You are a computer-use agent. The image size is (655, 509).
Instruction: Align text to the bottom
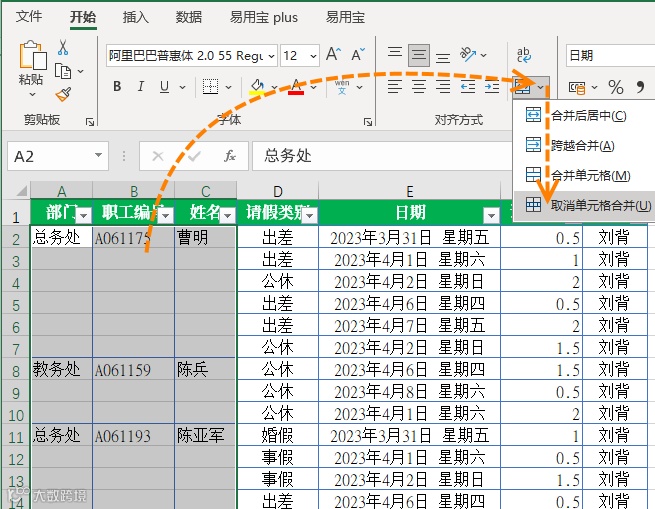(x=443, y=57)
